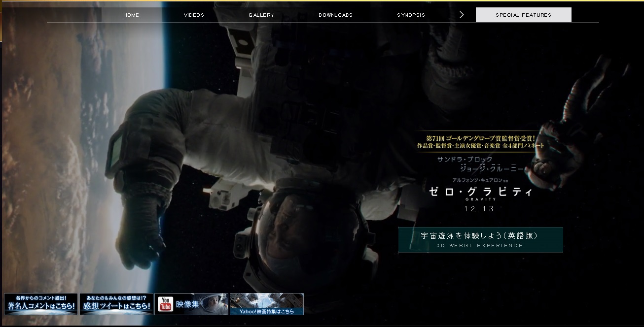644x327 pixels.
Task: Click the YouTube icon in 映像集 banner
Action: (166, 304)
